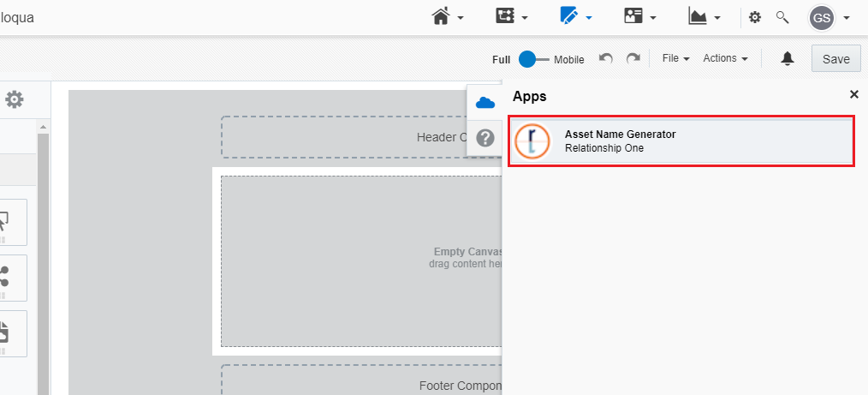The height and width of the screenshot is (395, 868).
Task: Select the Mobile view label
Action: [569, 60]
